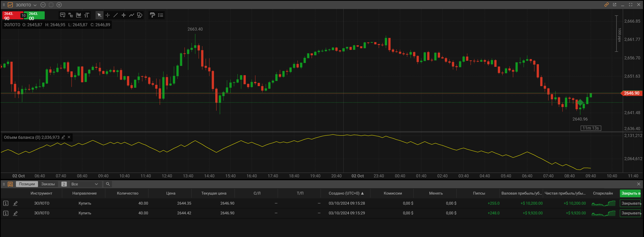
Task: Remove the Объем баланса indicator
Action: pyautogui.click(x=69, y=137)
